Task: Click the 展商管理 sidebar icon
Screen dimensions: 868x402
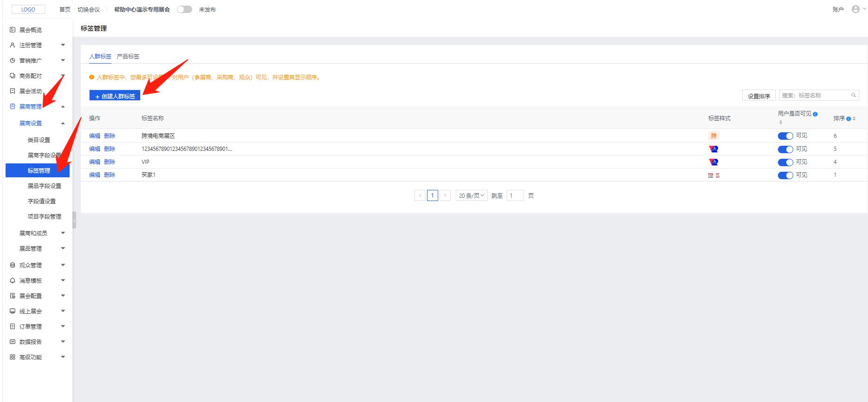Action: 13,106
